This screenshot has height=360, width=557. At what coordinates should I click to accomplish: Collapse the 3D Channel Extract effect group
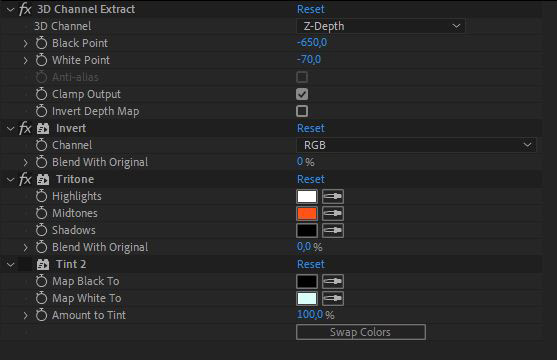(x=11, y=9)
